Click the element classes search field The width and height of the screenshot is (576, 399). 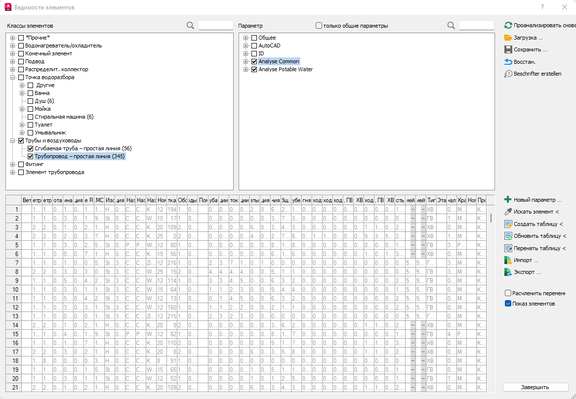216,25
